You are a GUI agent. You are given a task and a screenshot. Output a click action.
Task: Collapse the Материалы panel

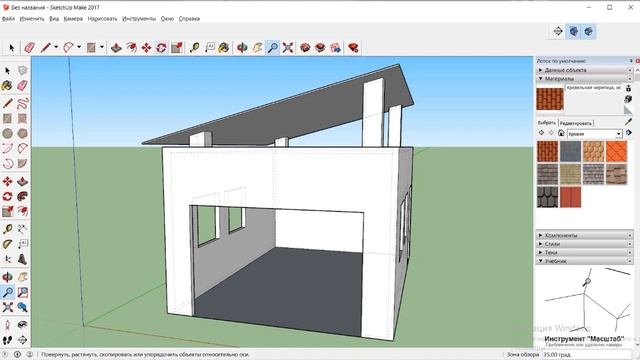click(x=584, y=78)
